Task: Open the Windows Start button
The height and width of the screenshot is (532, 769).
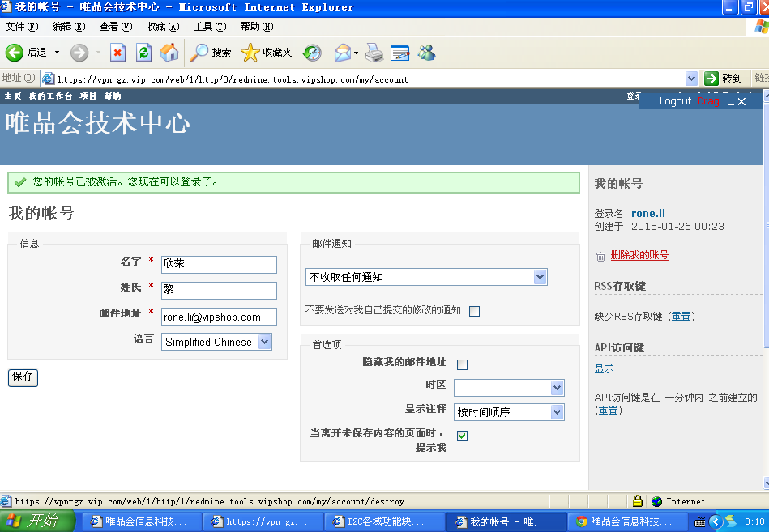Action: pyautogui.click(x=36, y=521)
